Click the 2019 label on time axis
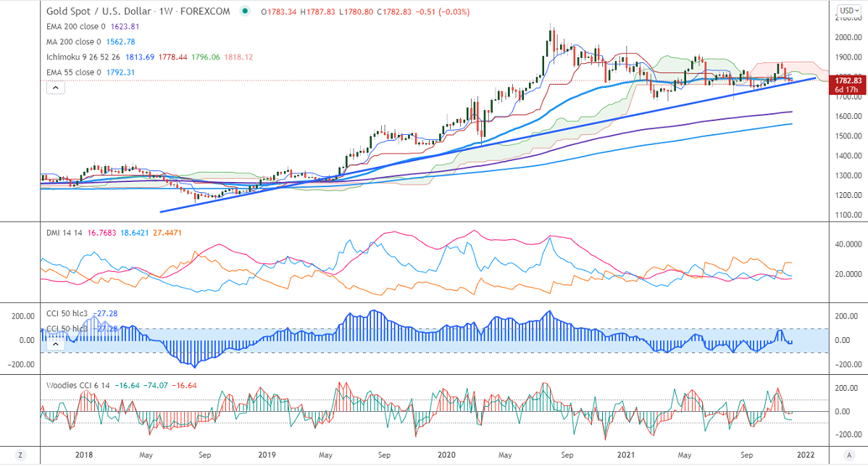Screen dimensions: 868x467 click(x=267, y=455)
